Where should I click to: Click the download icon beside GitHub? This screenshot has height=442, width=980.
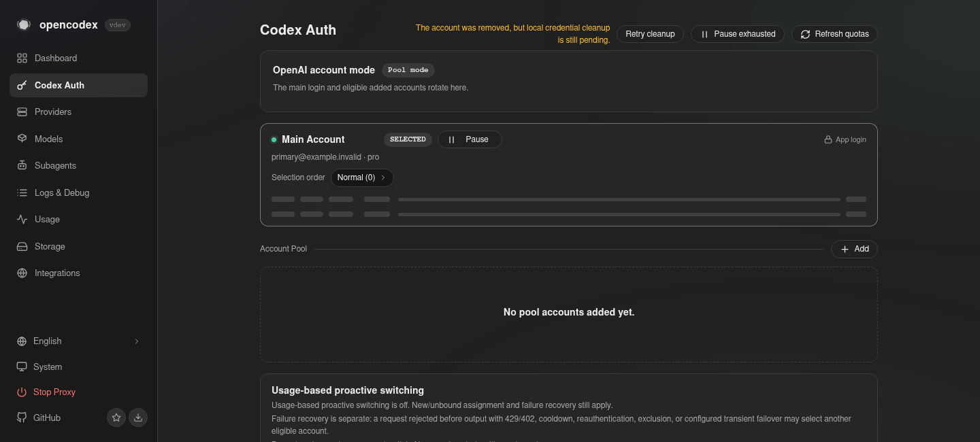pos(138,418)
